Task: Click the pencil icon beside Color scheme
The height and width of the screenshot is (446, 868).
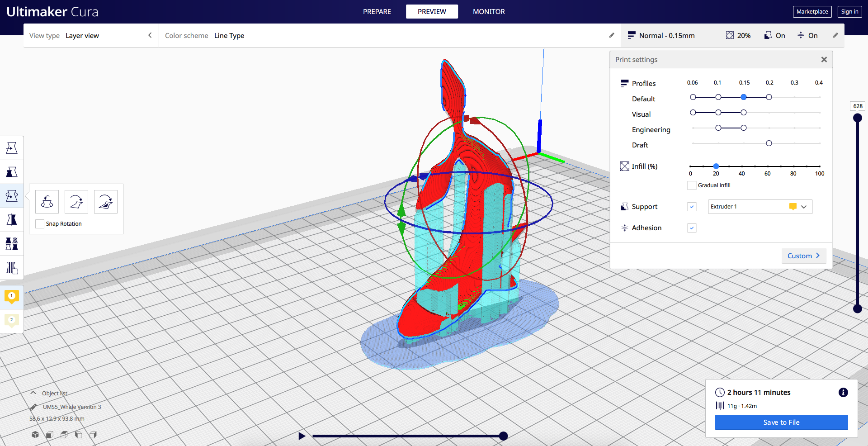Action: click(612, 35)
